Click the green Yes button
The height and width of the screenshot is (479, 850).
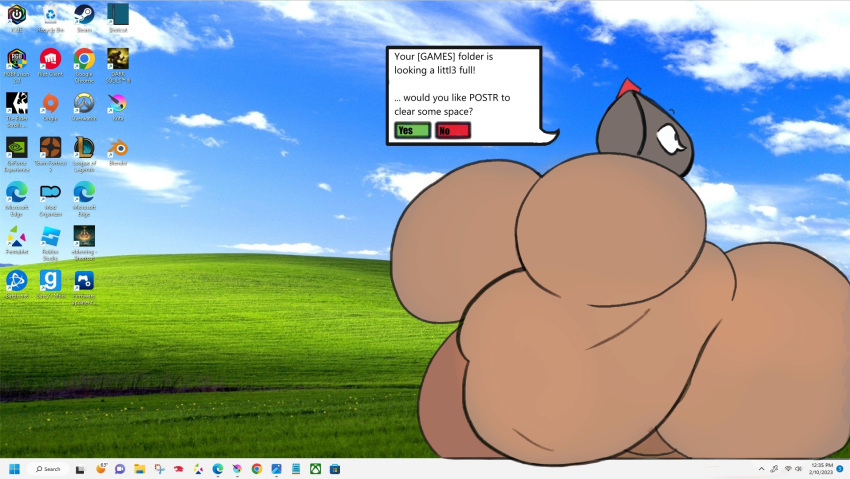coord(411,131)
